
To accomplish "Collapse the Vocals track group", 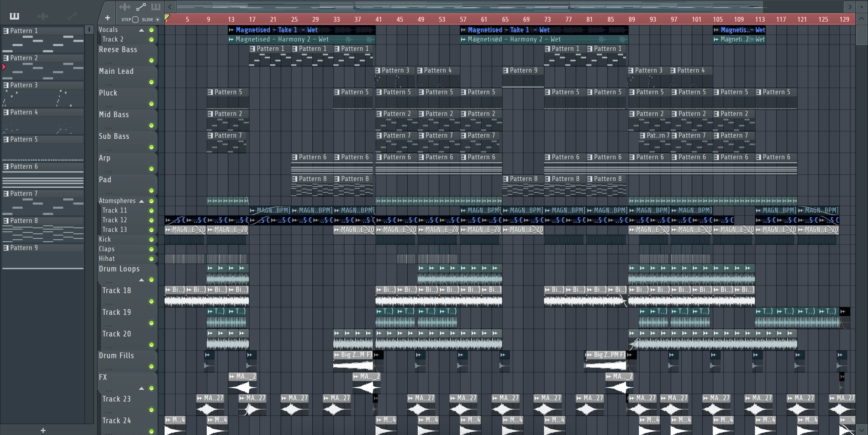I will coord(142,30).
